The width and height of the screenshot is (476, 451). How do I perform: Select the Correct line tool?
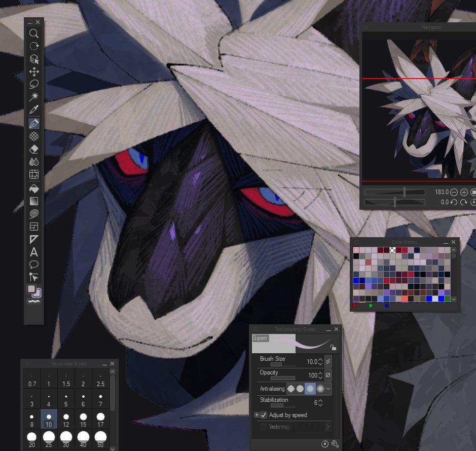coord(33,277)
